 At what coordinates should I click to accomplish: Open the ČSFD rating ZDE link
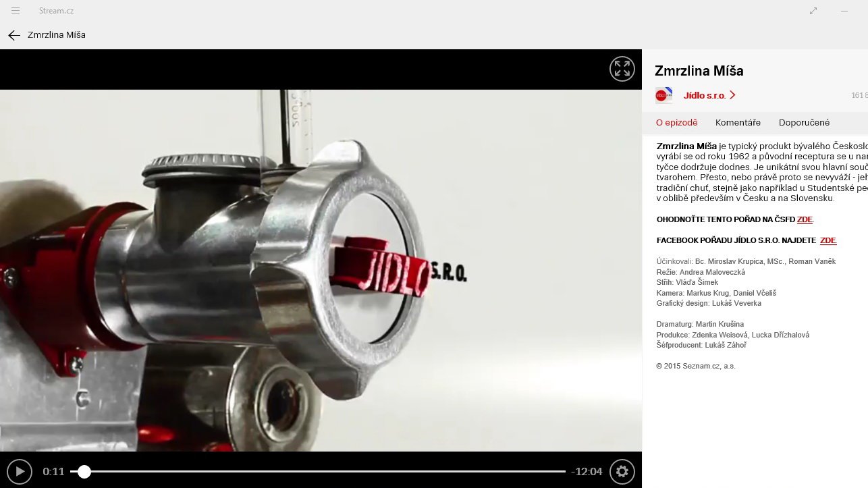point(805,219)
